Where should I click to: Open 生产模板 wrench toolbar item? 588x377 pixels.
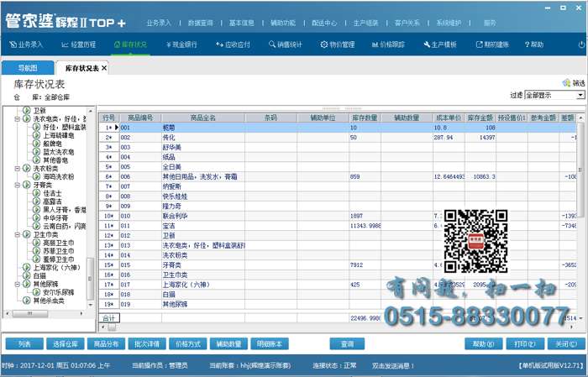pos(440,45)
